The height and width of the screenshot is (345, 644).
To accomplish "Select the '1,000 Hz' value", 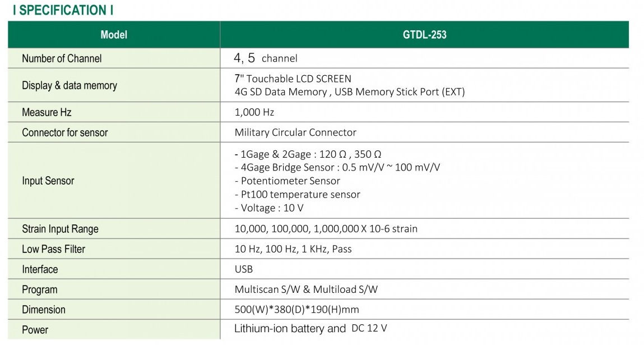I will [x=254, y=112].
